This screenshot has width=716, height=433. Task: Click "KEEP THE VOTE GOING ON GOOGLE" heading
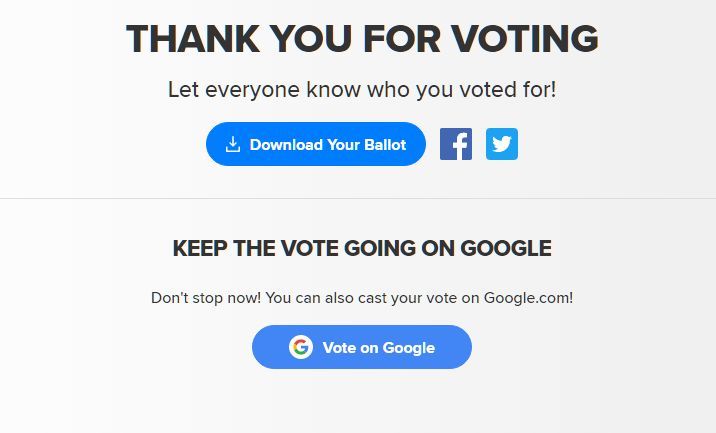(x=362, y=248)
